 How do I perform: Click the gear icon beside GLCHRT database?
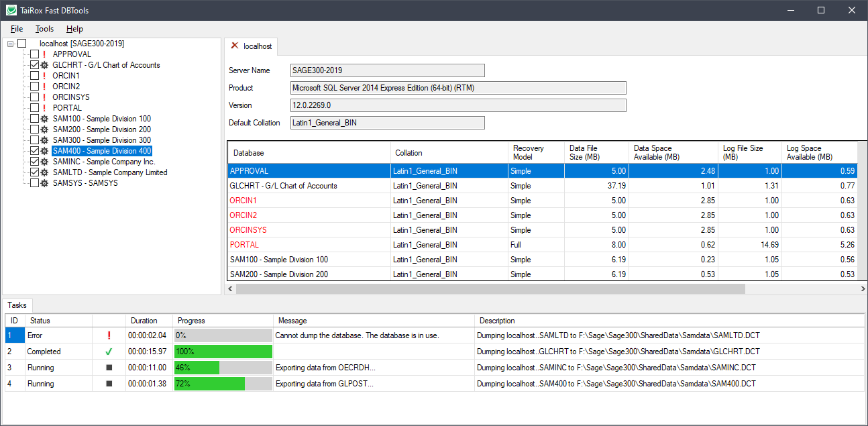(44, 65)
